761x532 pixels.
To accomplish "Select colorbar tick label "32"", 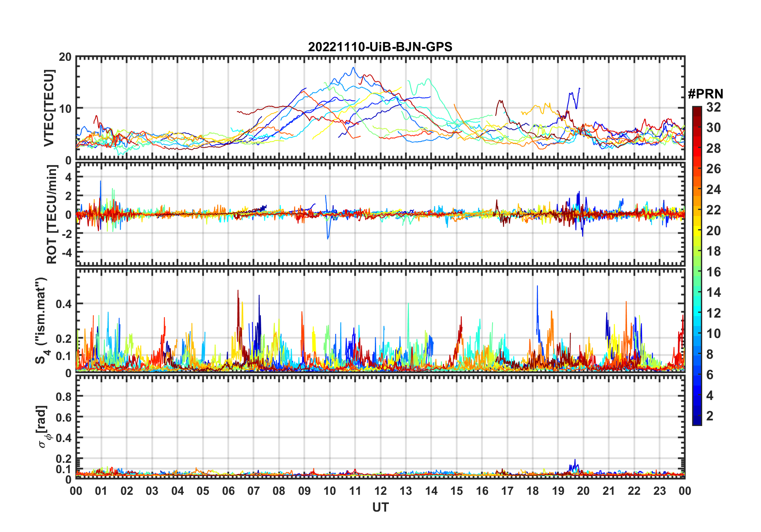I will tap(713, 107).
